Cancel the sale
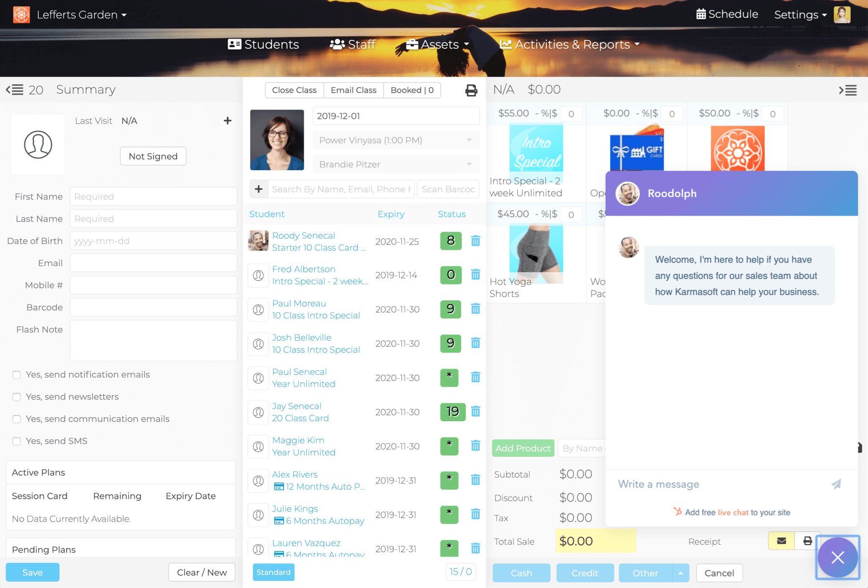The image size is (868, 588). (719, 573)
